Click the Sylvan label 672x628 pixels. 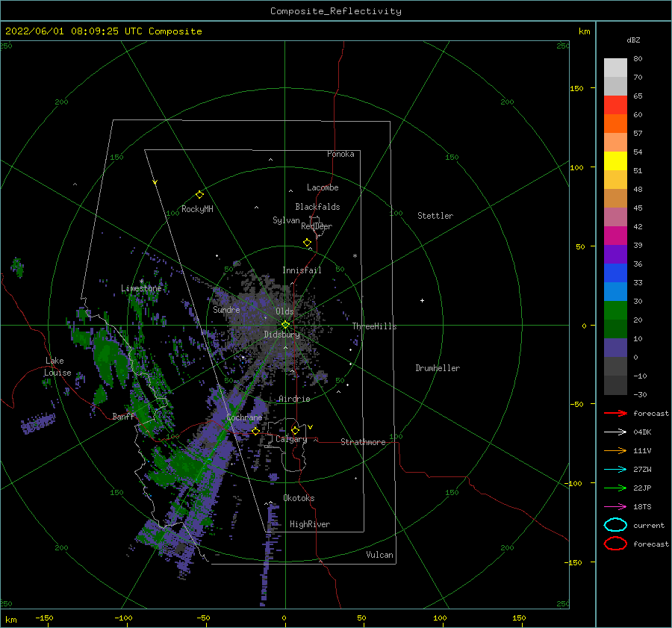pyautogui.click(x=286, y=220)
